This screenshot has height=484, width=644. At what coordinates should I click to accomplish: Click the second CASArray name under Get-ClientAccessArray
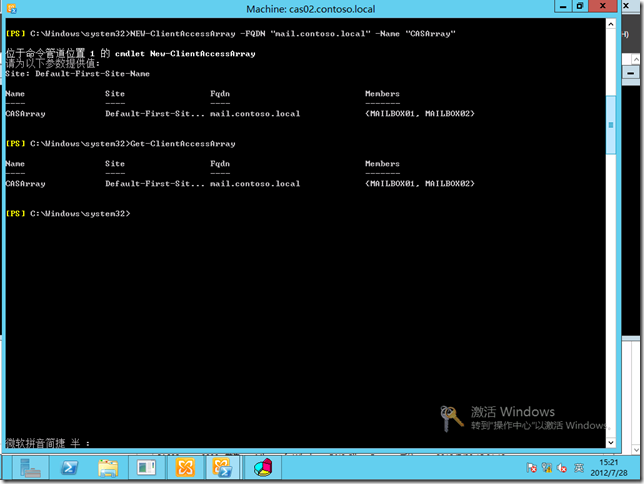tap(25, 184)
